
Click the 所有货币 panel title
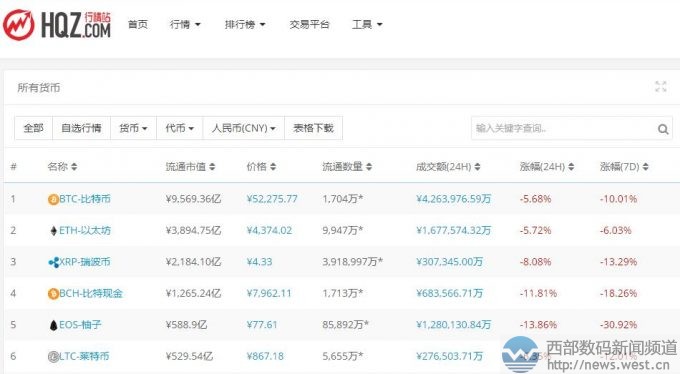39,88
